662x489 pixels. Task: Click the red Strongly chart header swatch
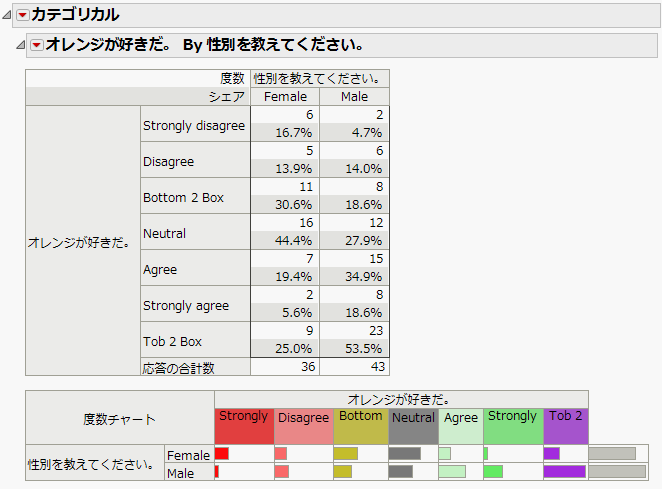244,426
